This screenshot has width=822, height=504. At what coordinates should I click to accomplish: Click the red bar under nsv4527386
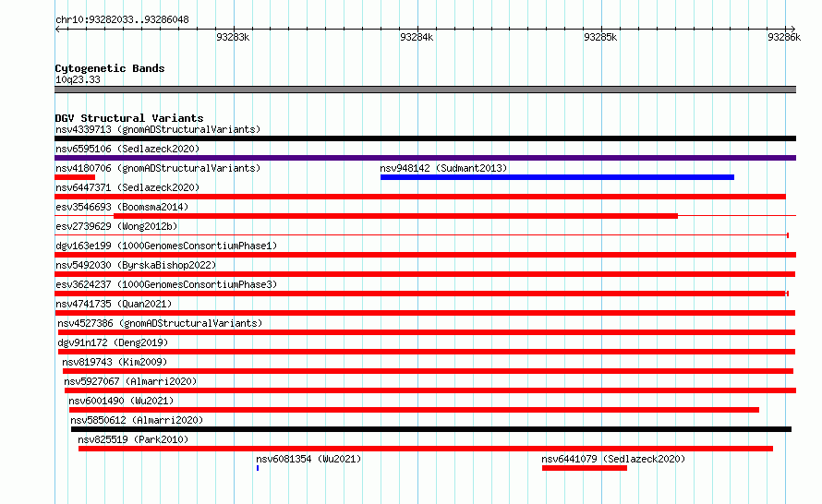[427, 332]
